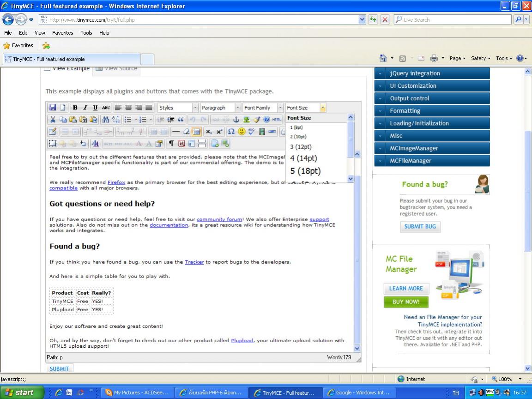This screenshot has width=532, height=399.
Task: Open the Styles dropdown
Action: [x=178, y=108]
